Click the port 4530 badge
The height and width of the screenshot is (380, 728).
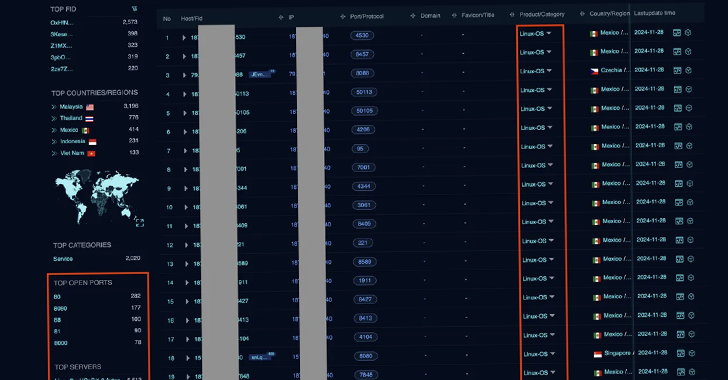pyautogui.click(x=362, y=35)
